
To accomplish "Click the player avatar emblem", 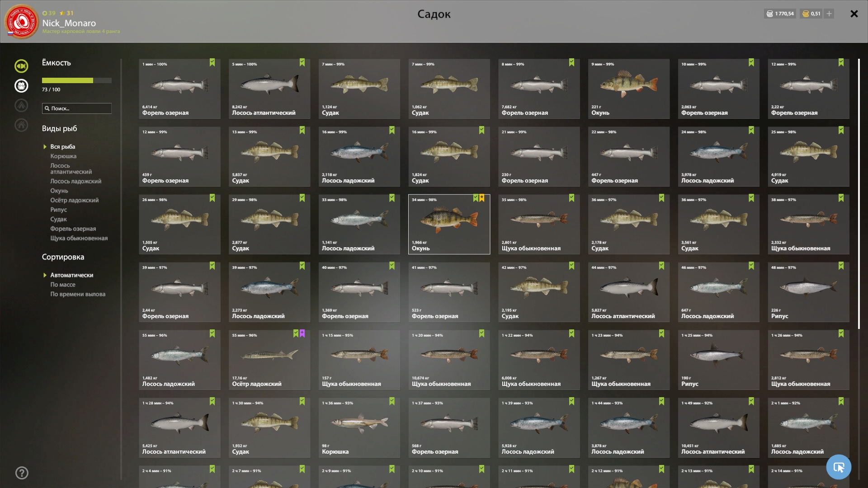I will click(x=22, y=22).
